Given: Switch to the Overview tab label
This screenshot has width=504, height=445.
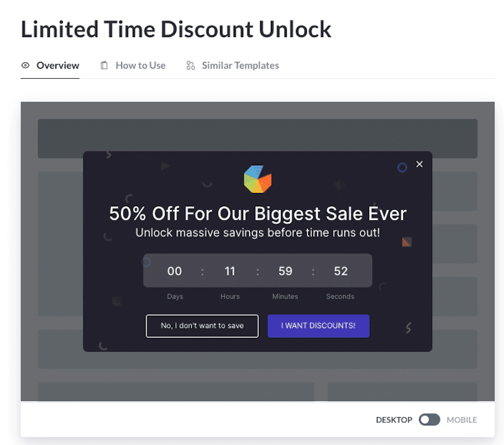Looking at the screenshot, I should click(58, 66).
